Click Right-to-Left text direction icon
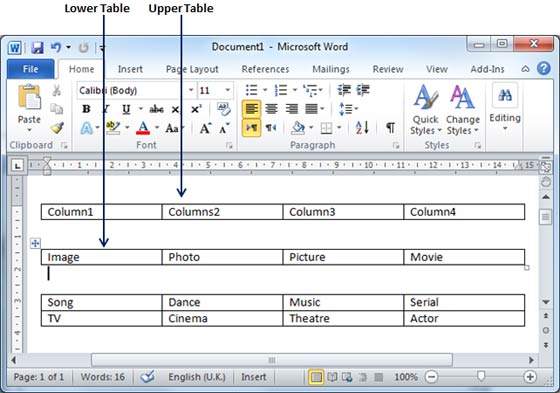This screenshot has width=560, height=393. [x=271, y=128]
